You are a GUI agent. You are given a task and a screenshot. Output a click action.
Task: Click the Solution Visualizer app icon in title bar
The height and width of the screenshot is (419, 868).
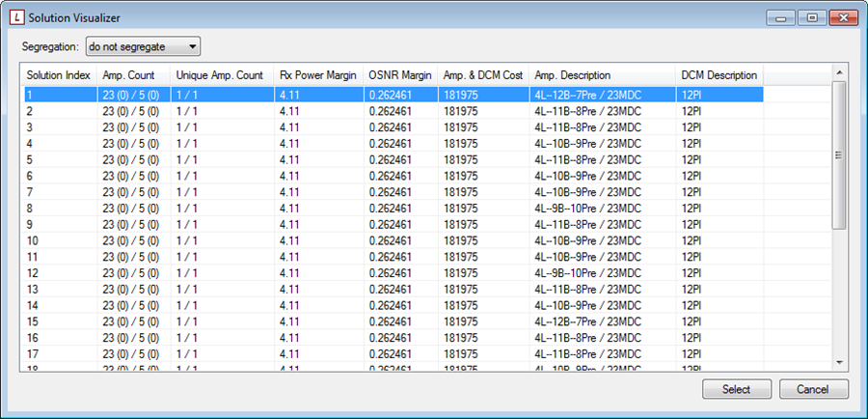click(18, 18)
